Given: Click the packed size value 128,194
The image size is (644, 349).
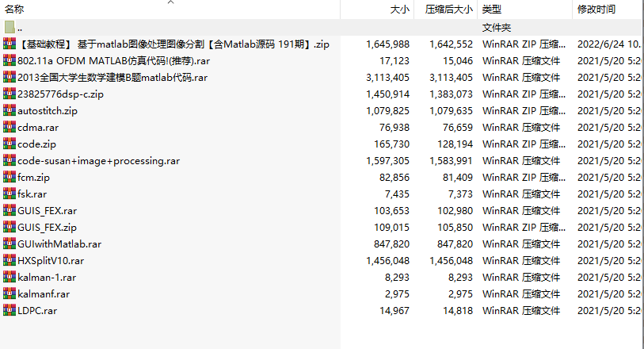Looking at the screenshot, I should (455, 144).
